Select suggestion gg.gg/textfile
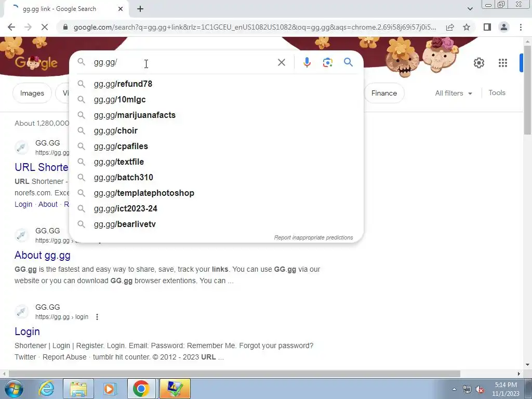532x399 pixels. point(216,162)
